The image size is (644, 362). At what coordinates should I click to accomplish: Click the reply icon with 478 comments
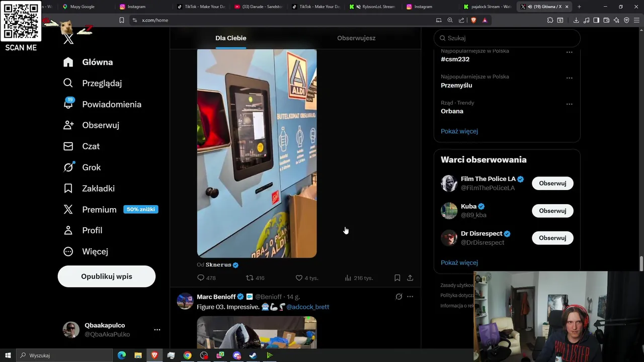point(201,278)
